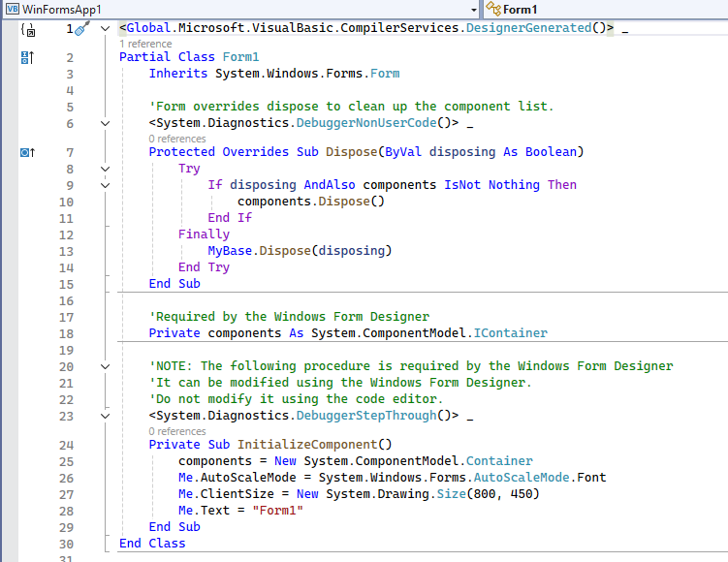
Task: Click the Container type on line 25
Action: click(499, 461)
